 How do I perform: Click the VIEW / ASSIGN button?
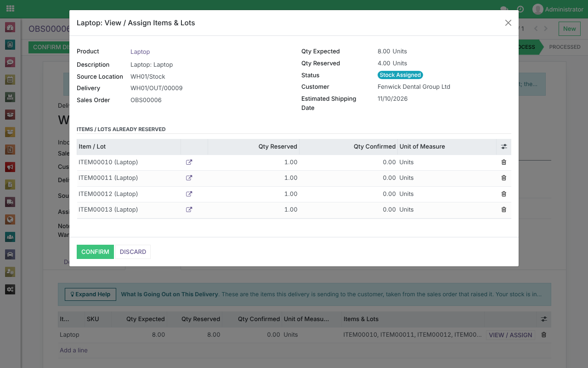point(511,335)
